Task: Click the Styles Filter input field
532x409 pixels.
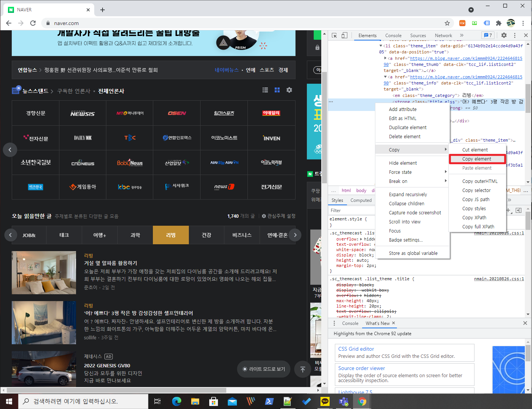Action: click(352, 211)
